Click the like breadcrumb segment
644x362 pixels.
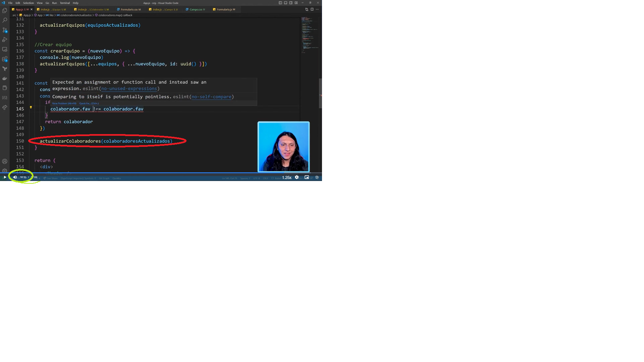(x=50, y=15)
